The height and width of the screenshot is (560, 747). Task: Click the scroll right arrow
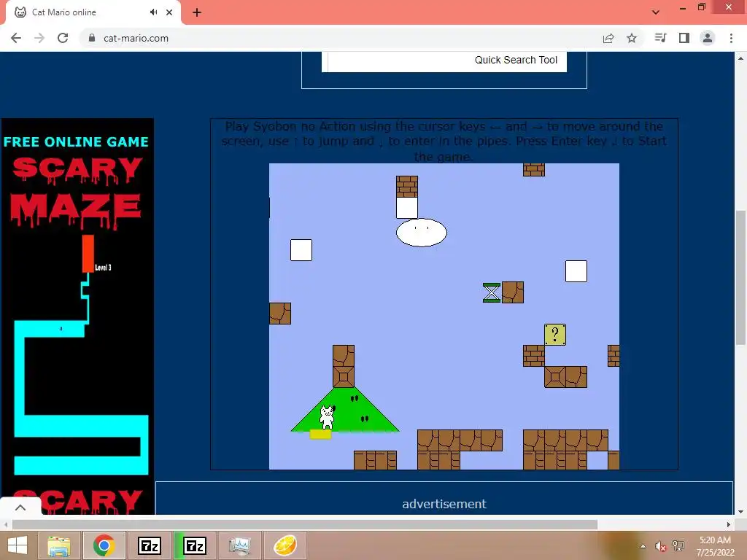(x=729, y=524)
